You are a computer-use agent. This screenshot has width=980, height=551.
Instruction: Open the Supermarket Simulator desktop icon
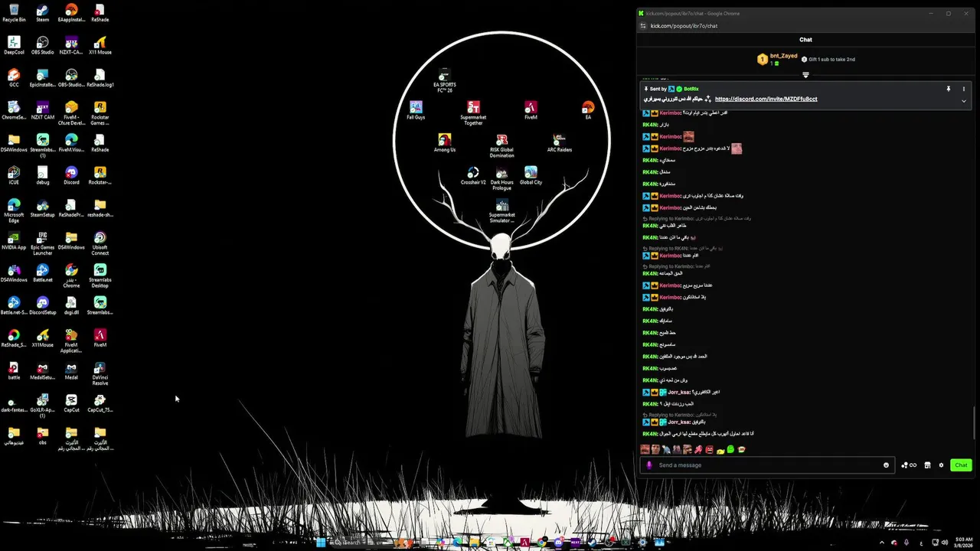(x=502, y=210)
